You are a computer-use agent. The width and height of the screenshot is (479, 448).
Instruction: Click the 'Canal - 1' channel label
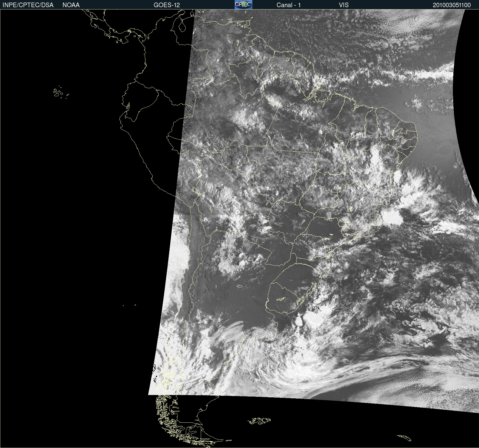tap(289, 5)
